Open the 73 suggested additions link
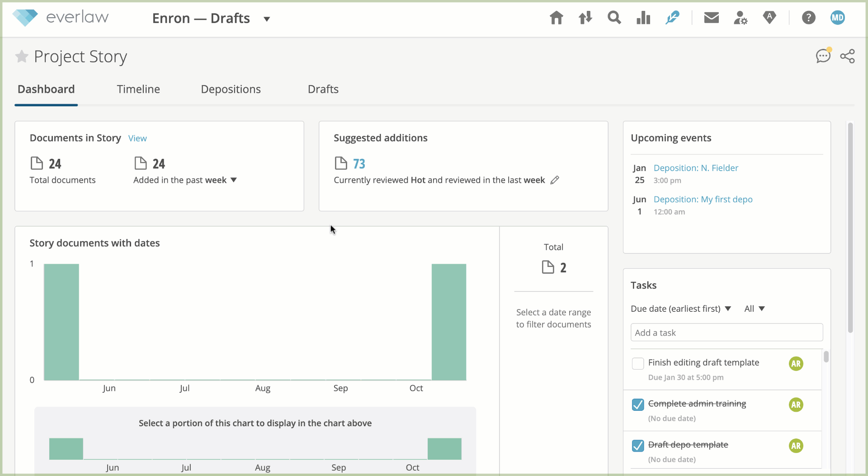 pos(359,164)
